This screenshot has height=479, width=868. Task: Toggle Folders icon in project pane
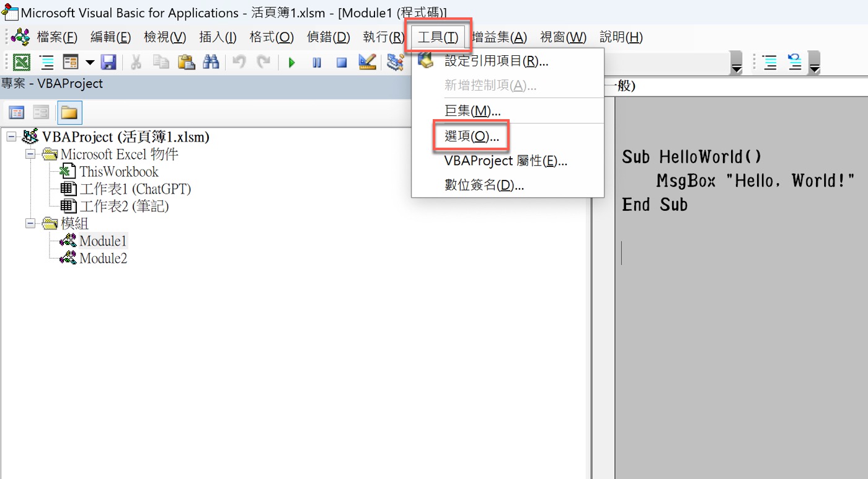(x=69, y=112)
